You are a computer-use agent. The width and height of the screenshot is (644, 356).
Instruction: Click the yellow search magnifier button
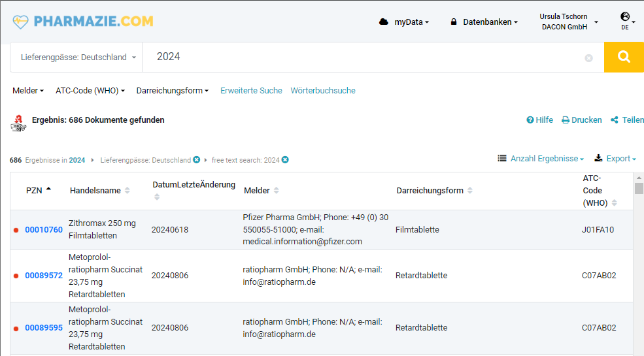624,57
